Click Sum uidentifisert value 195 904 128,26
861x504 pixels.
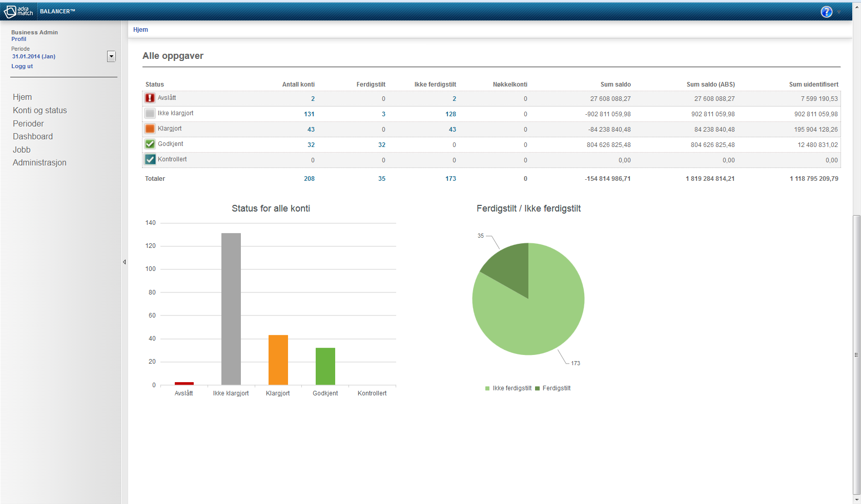tap(816, 130)
